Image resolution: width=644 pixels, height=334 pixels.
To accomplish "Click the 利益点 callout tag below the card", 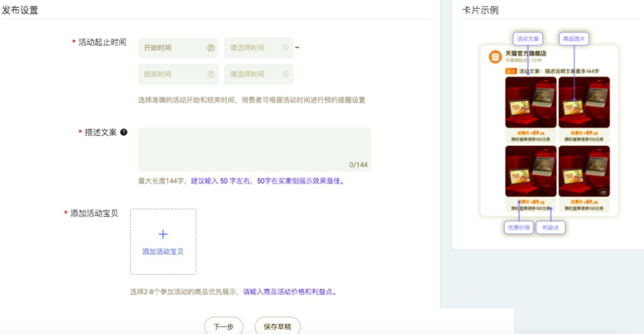I will 551,228.
